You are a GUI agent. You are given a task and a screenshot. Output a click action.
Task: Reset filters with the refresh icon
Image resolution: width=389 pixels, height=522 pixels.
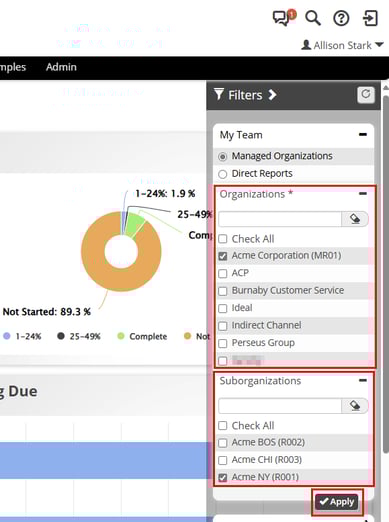pyautogui.click(x=366, y=95)
